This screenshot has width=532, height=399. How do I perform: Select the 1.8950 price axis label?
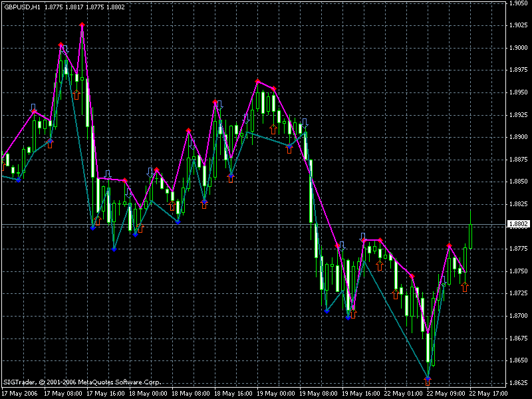point(519,92)
